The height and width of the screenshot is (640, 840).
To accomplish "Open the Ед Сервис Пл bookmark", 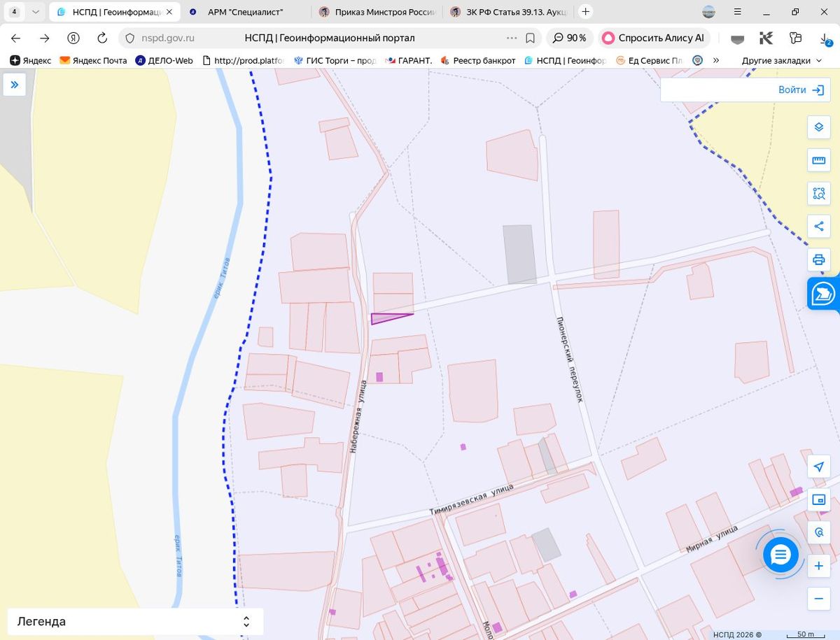I will coord(649,61).
